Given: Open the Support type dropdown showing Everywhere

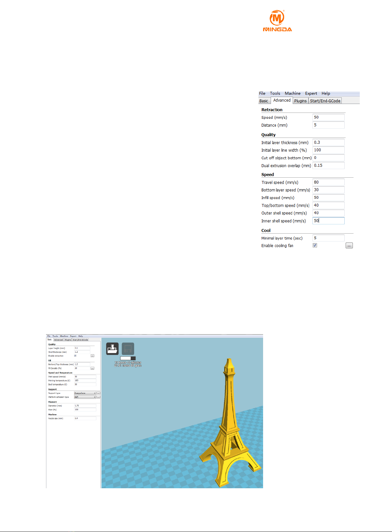Looking at the screenshot, I should tap(85, 393).
